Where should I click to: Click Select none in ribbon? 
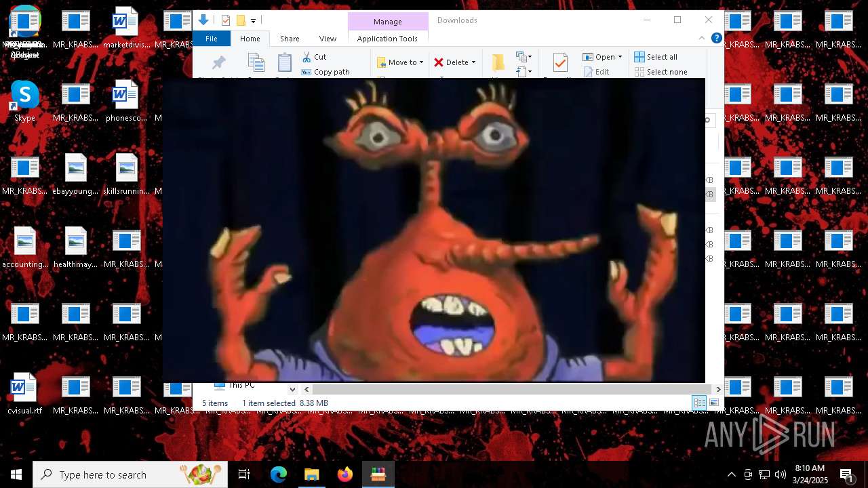[661, 72]
